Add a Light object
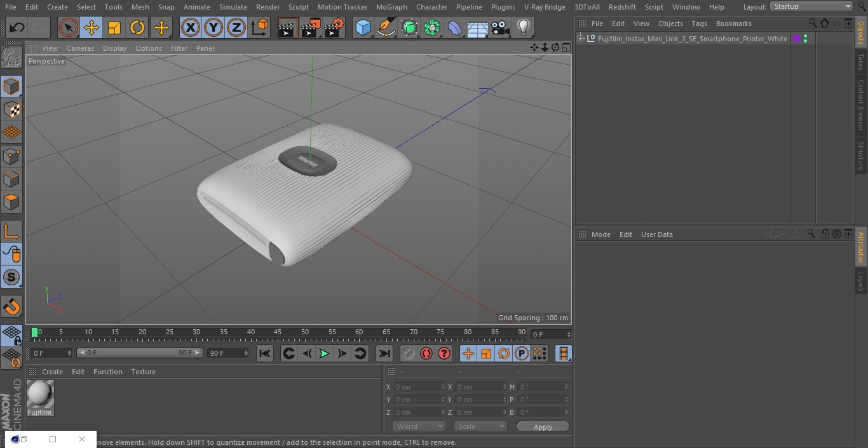The width and height of the screenshot is (868, 448). [523, 27]
